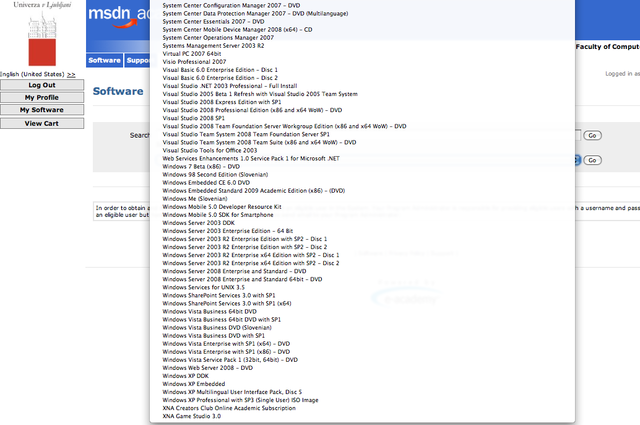Select System Center Essentials 2007 - DVD
Viewport: 640px width, 425px height.
pyautogui.click(x=213, y=22)
